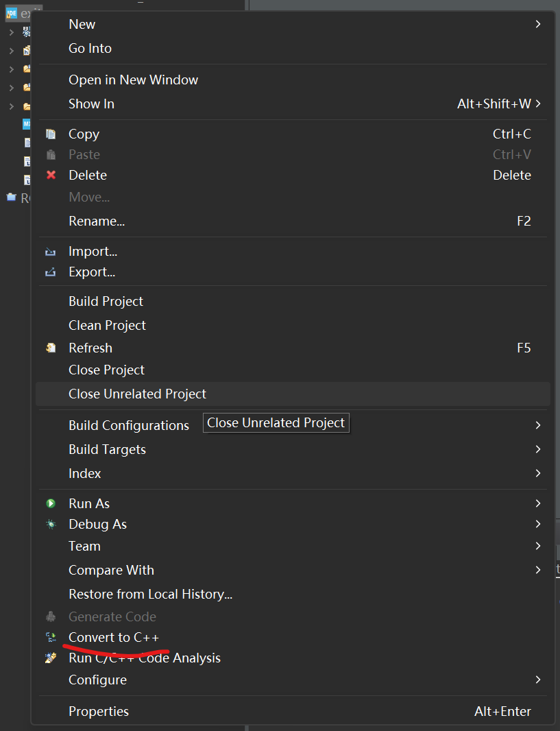Viewport: 560px width, 731px height.
Task: Select Rename... menu entry
Action: (97, 221)
